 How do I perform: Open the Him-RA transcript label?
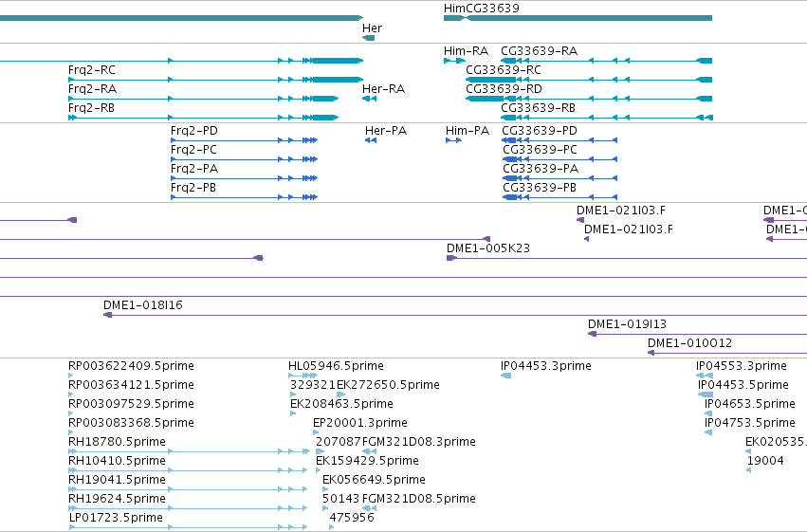466,51
